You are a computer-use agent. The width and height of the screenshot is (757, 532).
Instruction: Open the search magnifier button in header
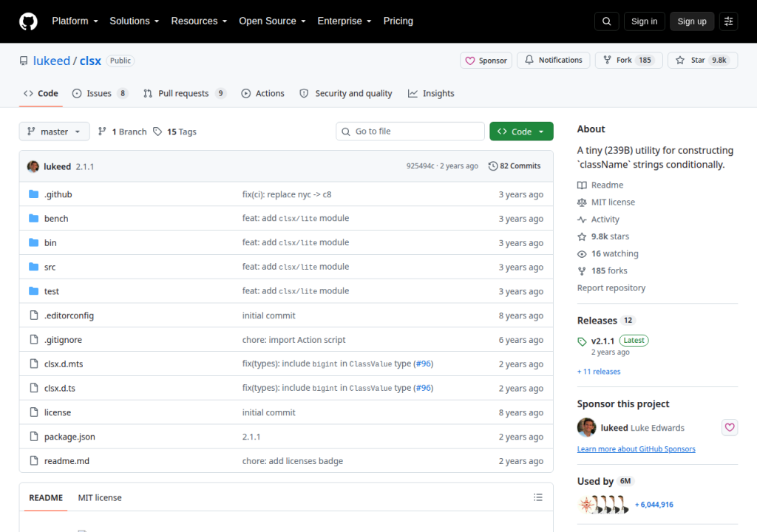click(606, 21)
